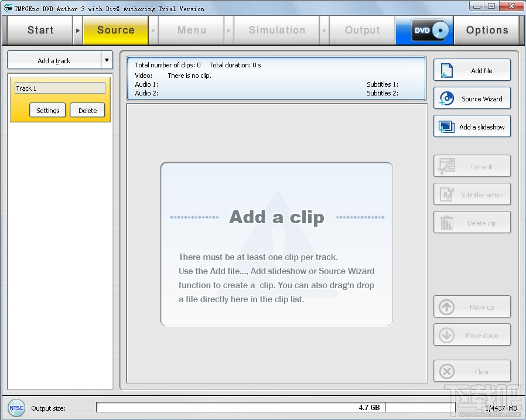Open the Subtitles editor
The height and width of the screenshot is (420, 526).
pos(446,194)
